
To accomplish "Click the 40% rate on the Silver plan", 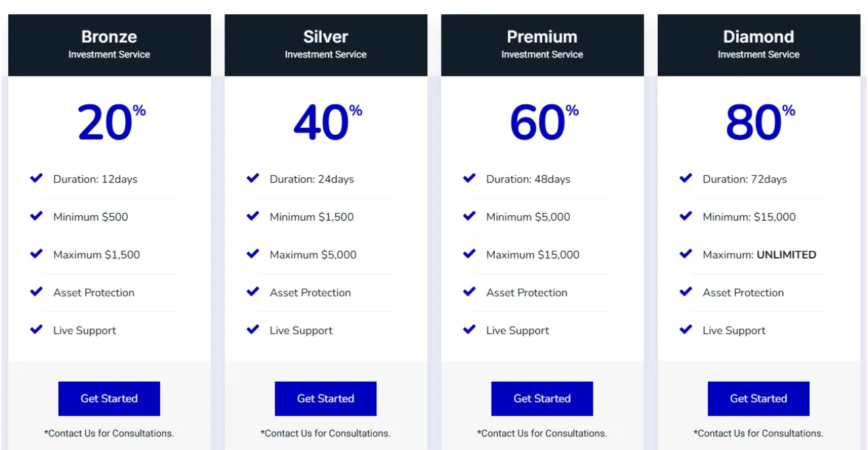I will click(327, 122).
